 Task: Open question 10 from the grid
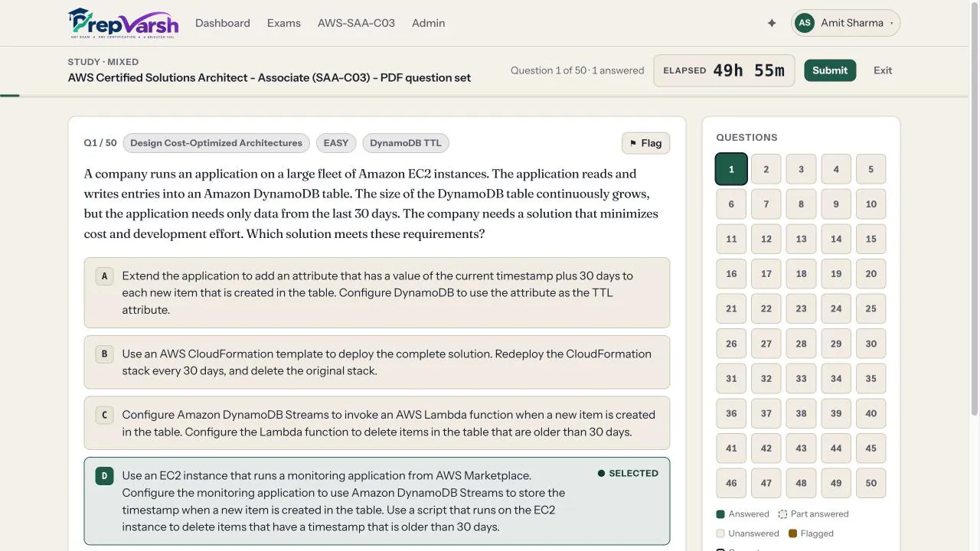[x=871, y=204]
